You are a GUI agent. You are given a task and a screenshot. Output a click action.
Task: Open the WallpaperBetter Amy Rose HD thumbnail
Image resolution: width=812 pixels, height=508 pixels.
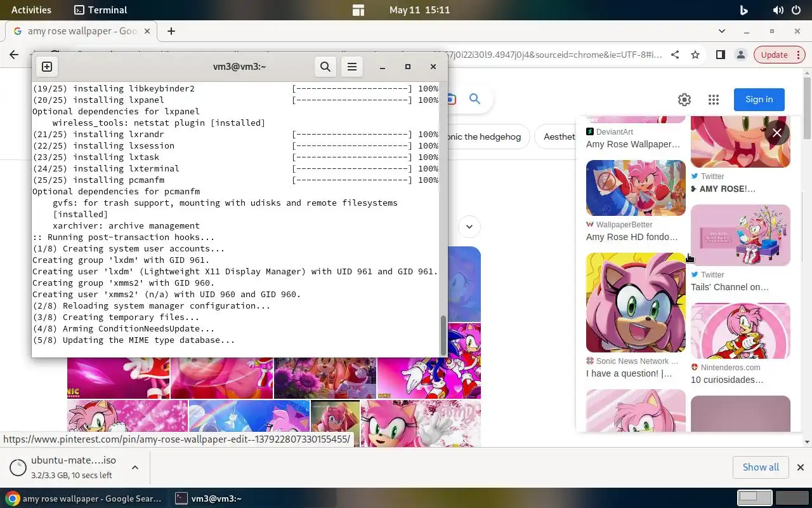636,188
